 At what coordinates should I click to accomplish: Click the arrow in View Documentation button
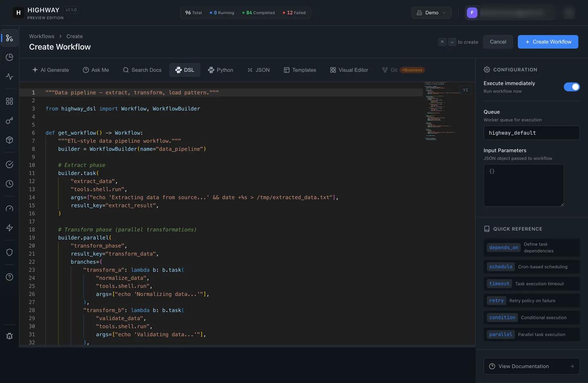pyautogui.click(x=572, y=366)
